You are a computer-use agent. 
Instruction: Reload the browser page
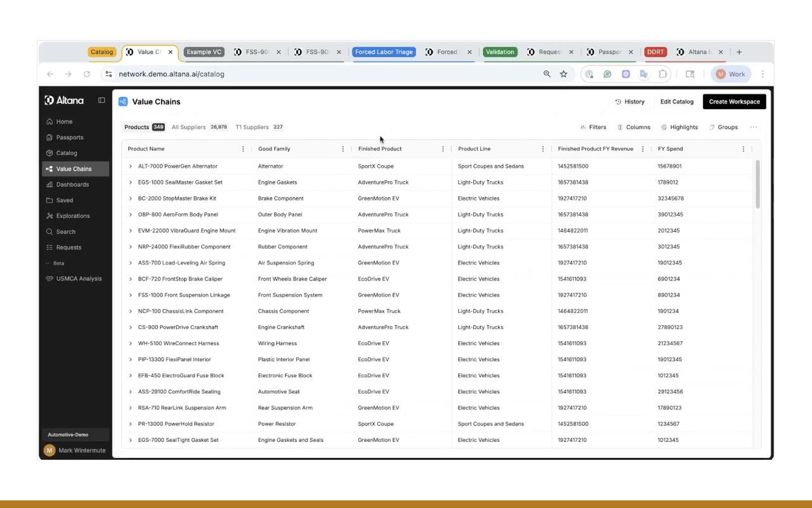[x=86, y=74]
